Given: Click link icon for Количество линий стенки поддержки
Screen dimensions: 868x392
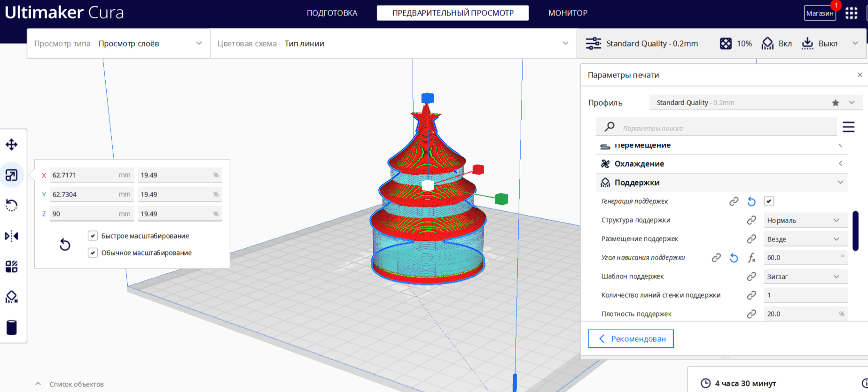Looking at the screenshot, I should (751, 295).
